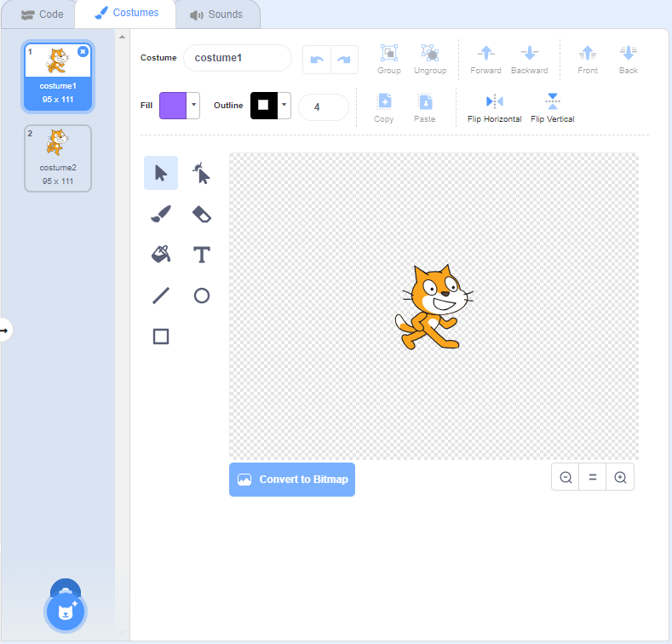The height and width of the screenshot is (644, 672).
Task: Open the Choose a Costume cat button
Action: [66, 612]
